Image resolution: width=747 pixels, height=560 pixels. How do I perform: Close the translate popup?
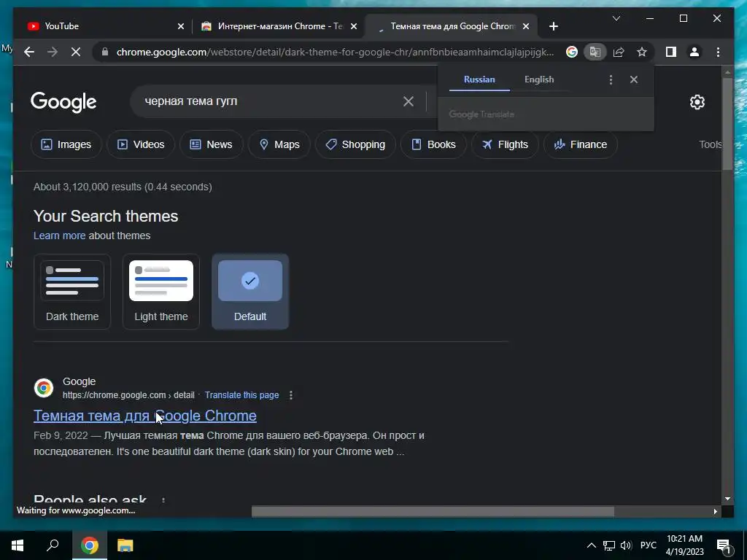click(634, 79)
